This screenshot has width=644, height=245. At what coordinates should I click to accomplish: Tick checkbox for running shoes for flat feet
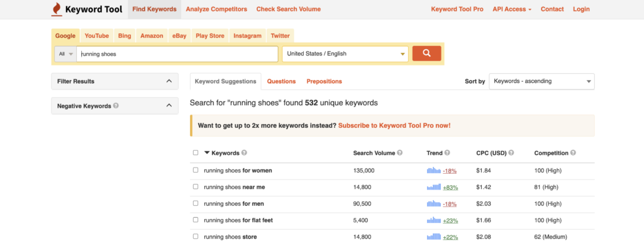(196, 220)
